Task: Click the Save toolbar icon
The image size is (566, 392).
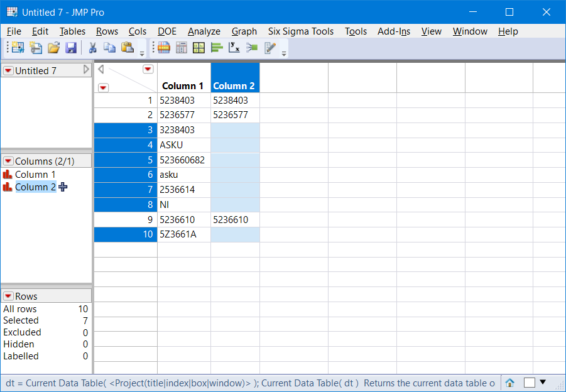Action: 70,48
